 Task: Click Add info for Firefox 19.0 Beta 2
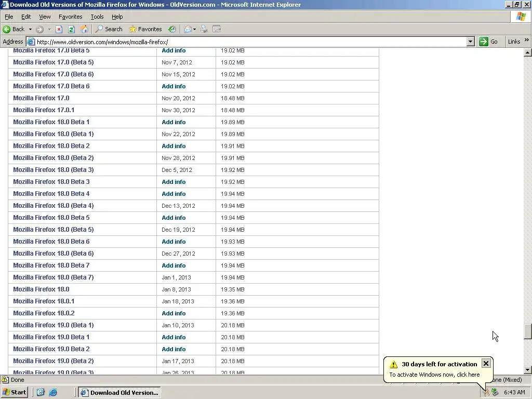174,349
